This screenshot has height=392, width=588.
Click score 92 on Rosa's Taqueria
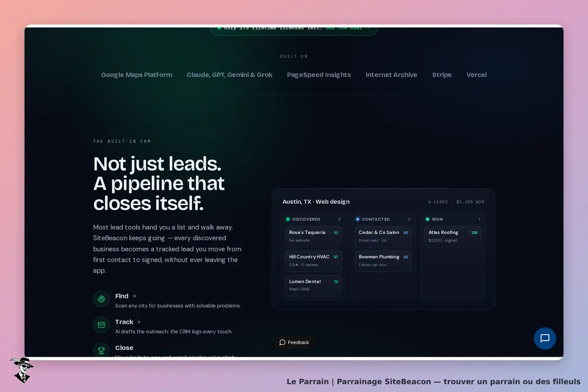[x=336, y=233]
